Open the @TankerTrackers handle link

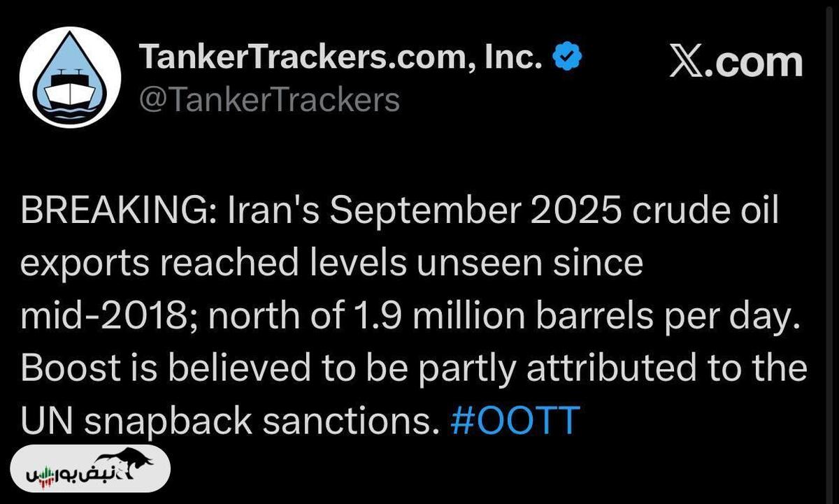(269, 99)
